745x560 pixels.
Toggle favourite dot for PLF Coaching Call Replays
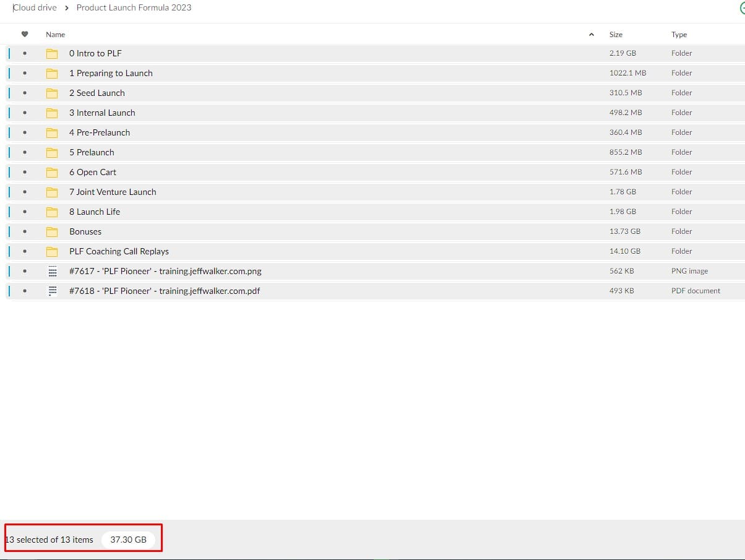click(x=25, y=251)
